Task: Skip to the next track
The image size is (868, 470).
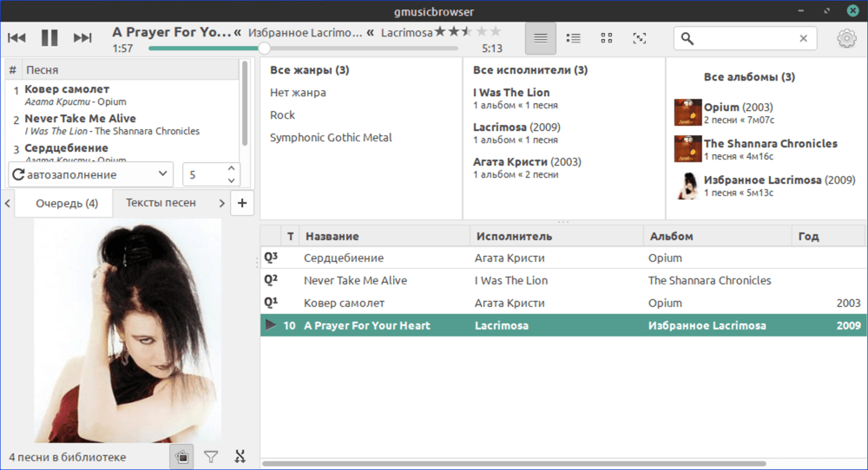Action: [82, 37]
